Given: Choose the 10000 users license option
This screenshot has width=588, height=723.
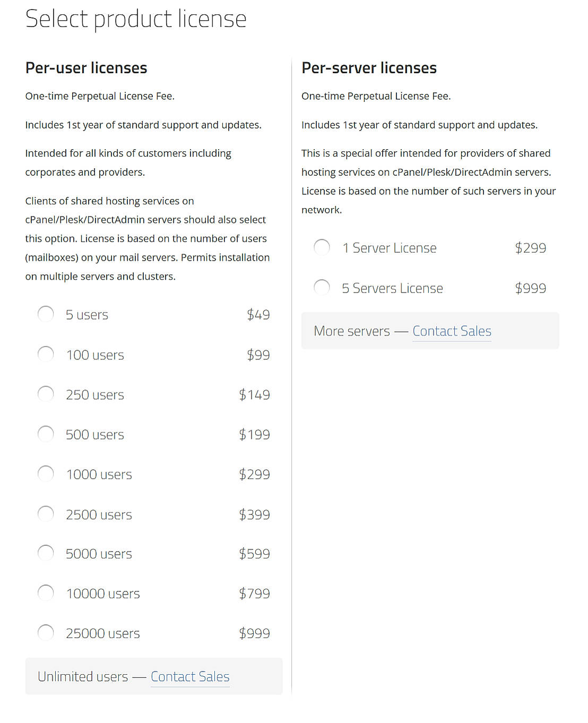Looking at the screenshot, I should click(x=46, y=592).
